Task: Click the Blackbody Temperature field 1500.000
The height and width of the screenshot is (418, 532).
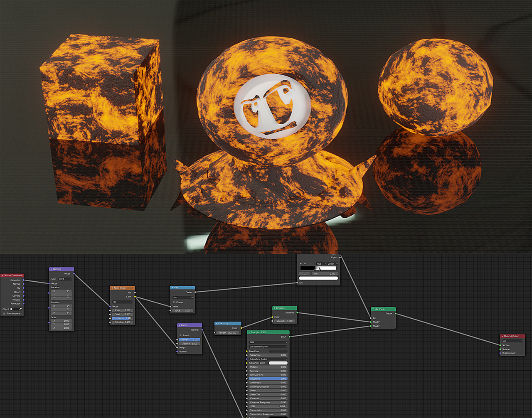Action: (227, 333)
